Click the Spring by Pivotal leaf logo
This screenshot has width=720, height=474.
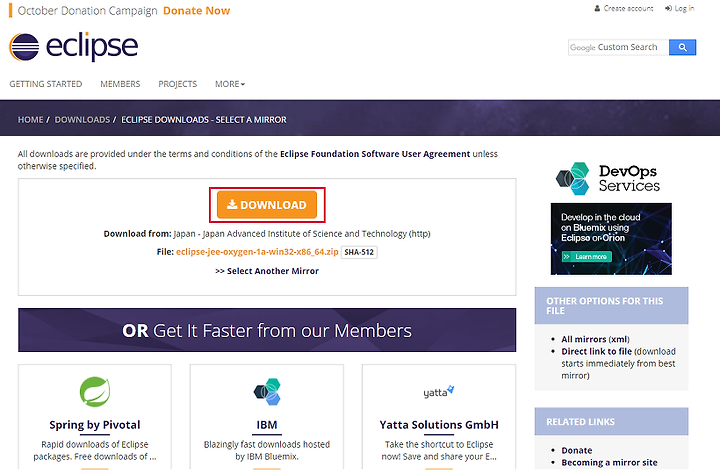coord(95,392)
